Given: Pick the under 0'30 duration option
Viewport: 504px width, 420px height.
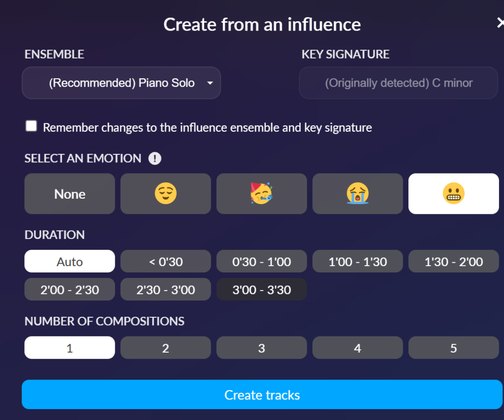Looking at the screenshot, I should [165, 261].
